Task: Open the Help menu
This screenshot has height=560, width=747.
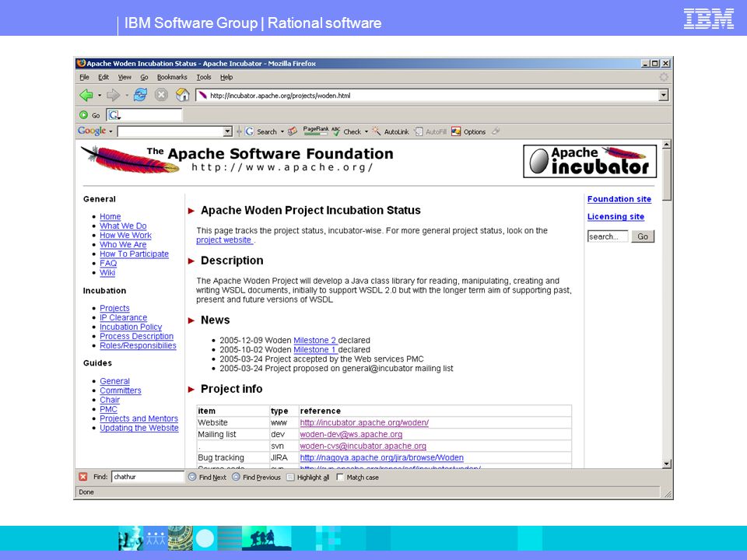Action: point(226,77)
